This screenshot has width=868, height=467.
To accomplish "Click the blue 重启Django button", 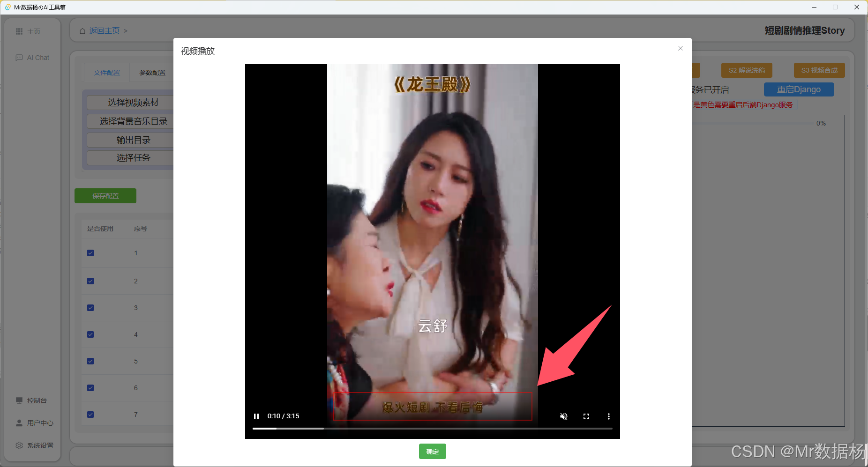I will [799, 89].
